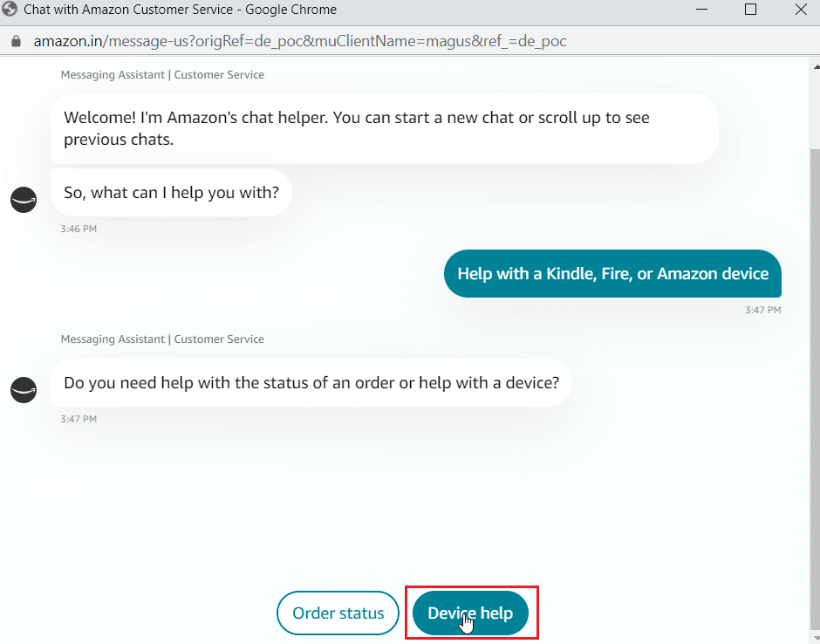
Task: Click the first Messaging Assistant header label
Action: (161, 74)
